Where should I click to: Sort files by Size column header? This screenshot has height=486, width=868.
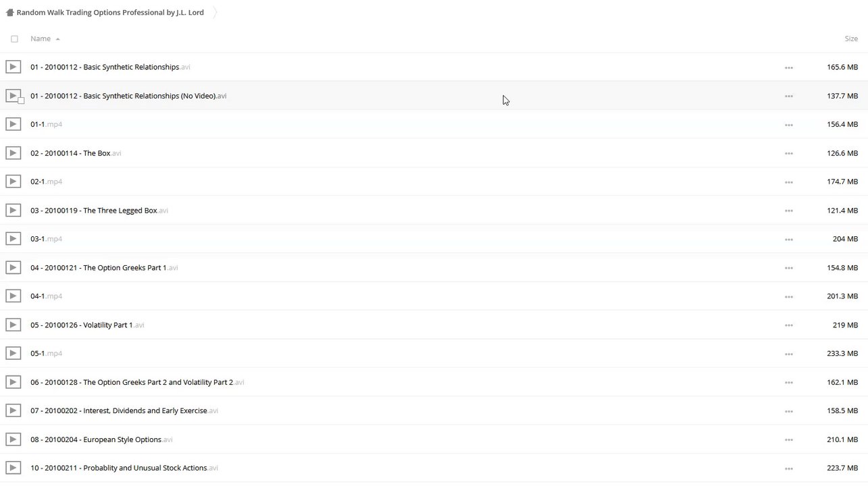point(850,38)
